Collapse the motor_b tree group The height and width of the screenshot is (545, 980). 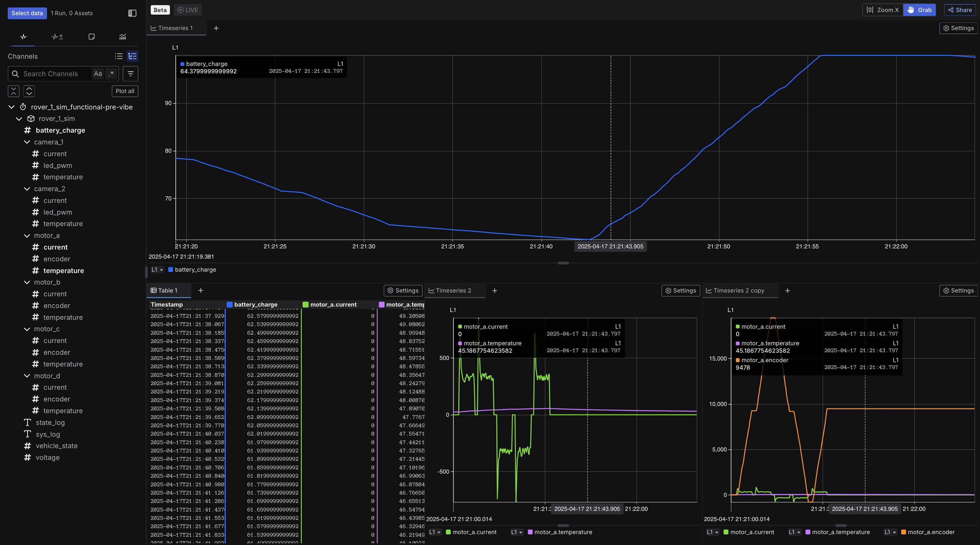[27, 282]
